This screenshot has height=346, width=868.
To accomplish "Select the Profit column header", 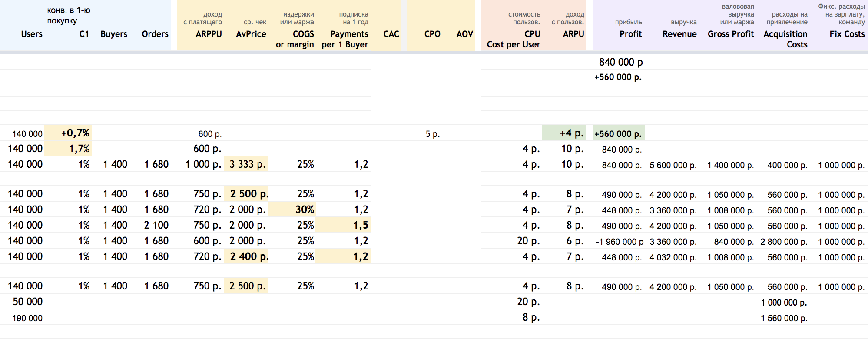I will click(631, 34).
